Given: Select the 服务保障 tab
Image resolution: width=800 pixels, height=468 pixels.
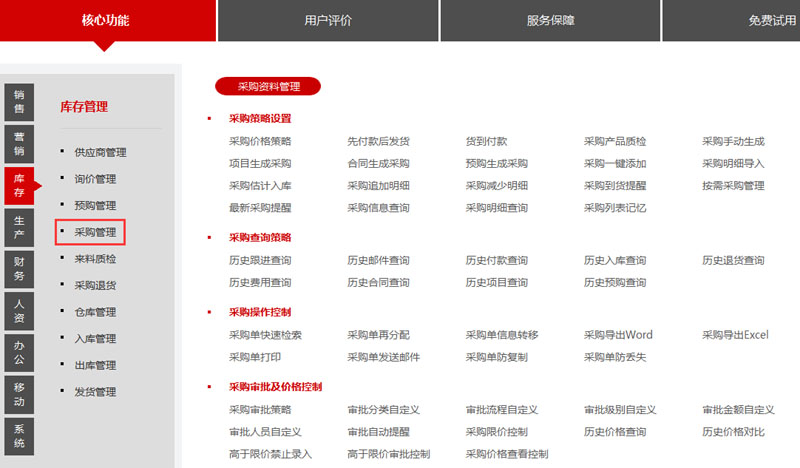Looking at the screenshot, I should (550, 20).
